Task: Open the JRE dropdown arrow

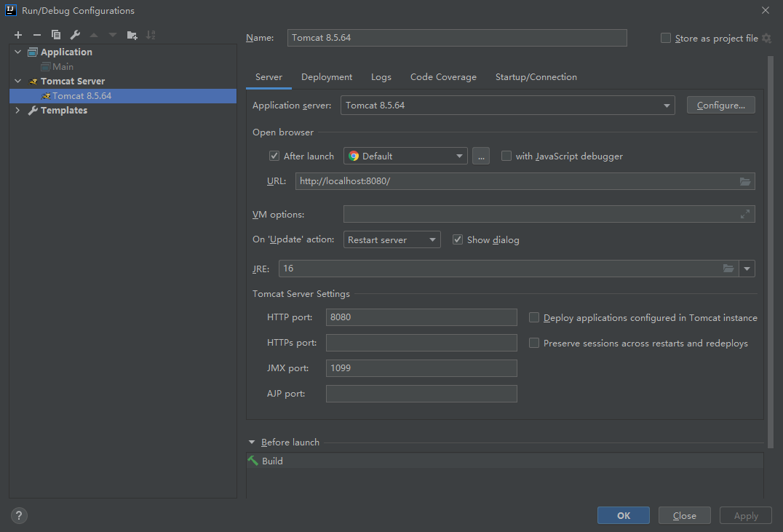Action: pyautogui.click(x=747, y=269)
